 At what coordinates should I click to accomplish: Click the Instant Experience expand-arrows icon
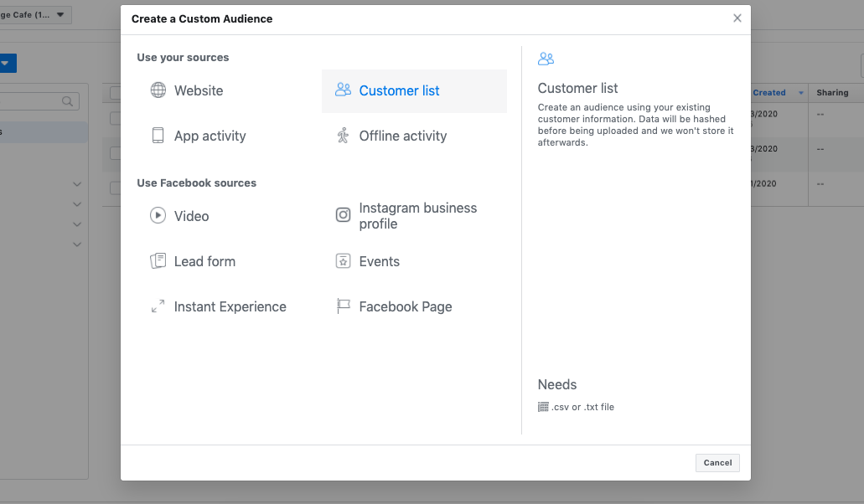[x=158, y=306]
